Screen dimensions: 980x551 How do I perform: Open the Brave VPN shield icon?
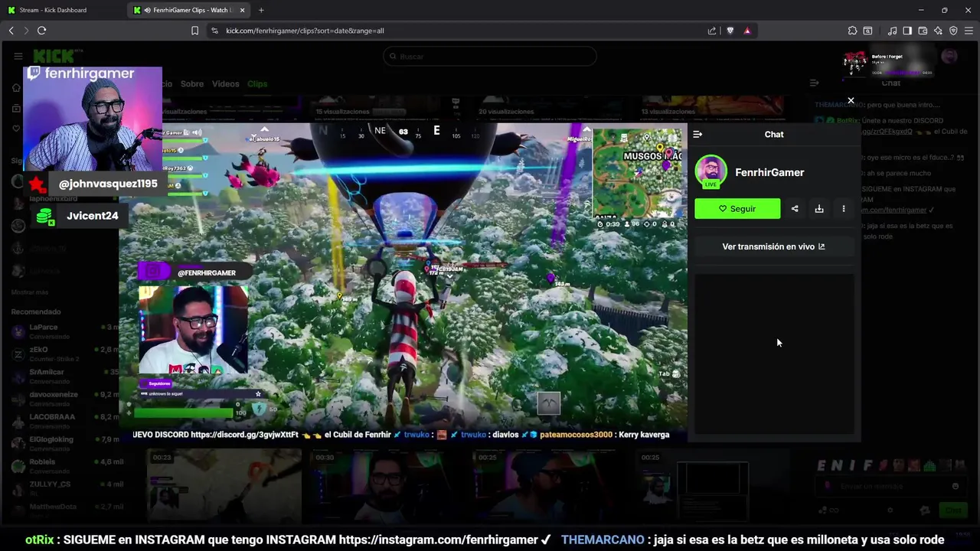coord(953,31)
